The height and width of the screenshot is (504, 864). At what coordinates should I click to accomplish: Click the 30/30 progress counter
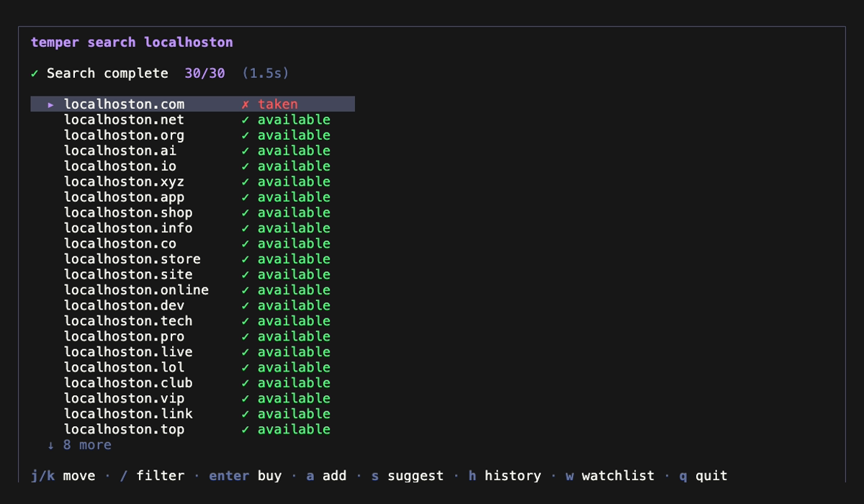pos(204,73)
